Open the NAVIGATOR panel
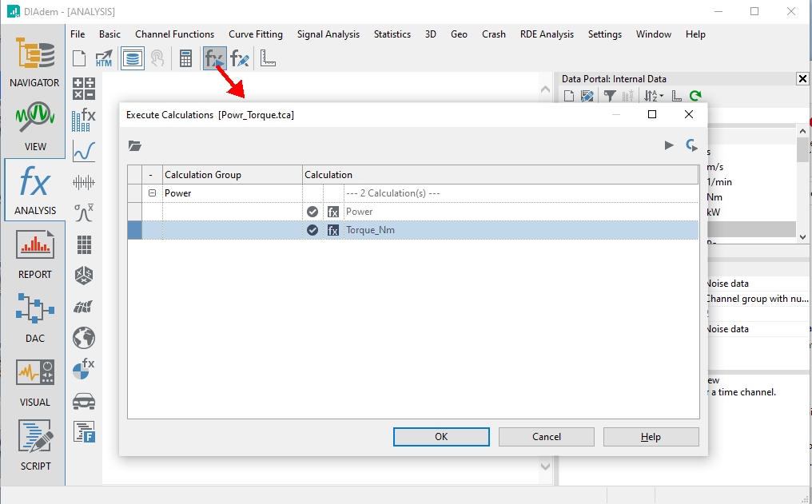Image resolution: width=812 pixels, height=504 pixels. point(34,62)
